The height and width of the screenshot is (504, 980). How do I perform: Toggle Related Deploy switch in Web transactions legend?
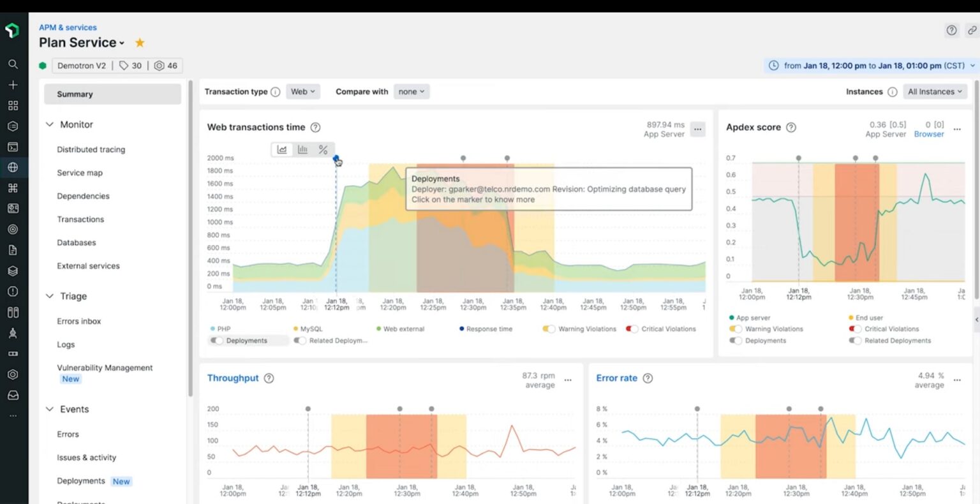click(299, 340)
